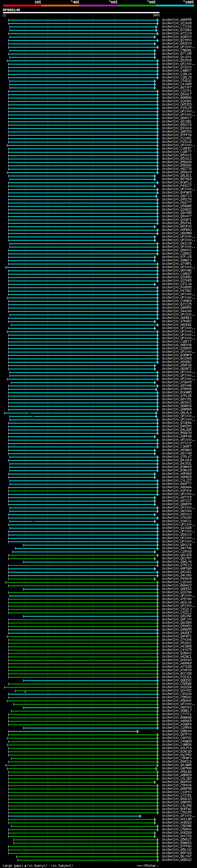Select the UniRef100_Q5XUC7 label

(177, 94)
